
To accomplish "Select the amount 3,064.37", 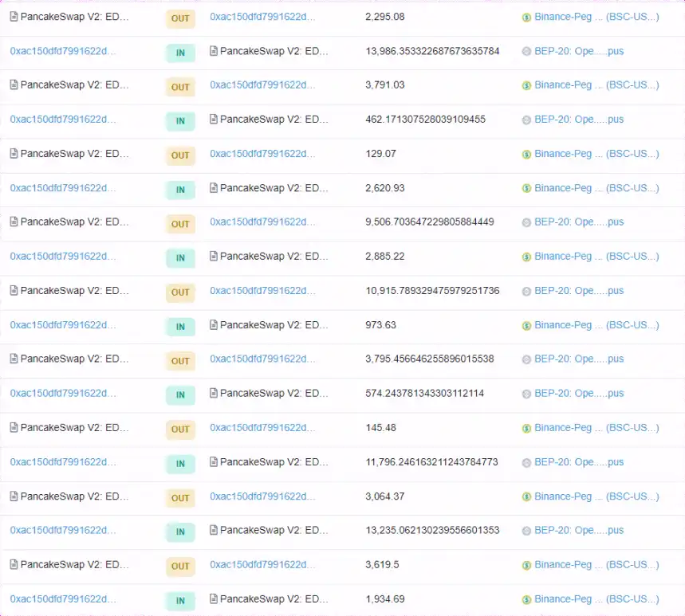I will click(x=385, y=496).
